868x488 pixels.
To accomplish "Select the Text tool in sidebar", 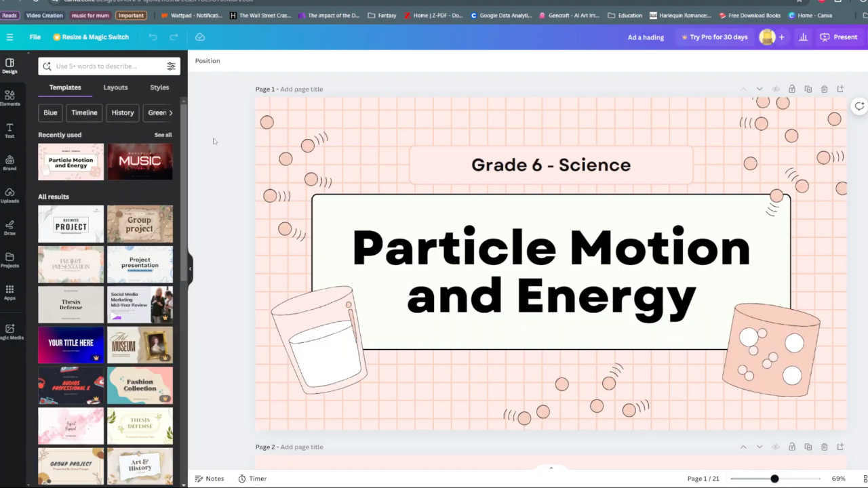I will click(9, 131).
